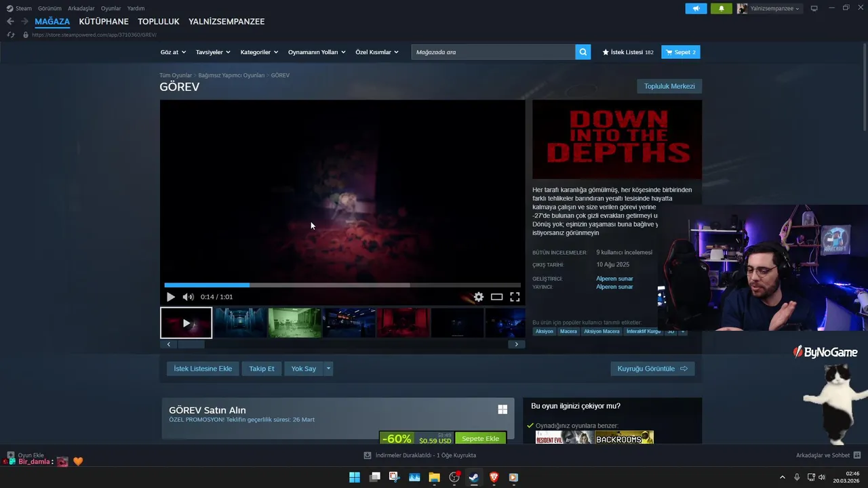The width and height of the screenshot is (868, 488).
Task: Open video settings gear
Action: click(x=479, y=297)
